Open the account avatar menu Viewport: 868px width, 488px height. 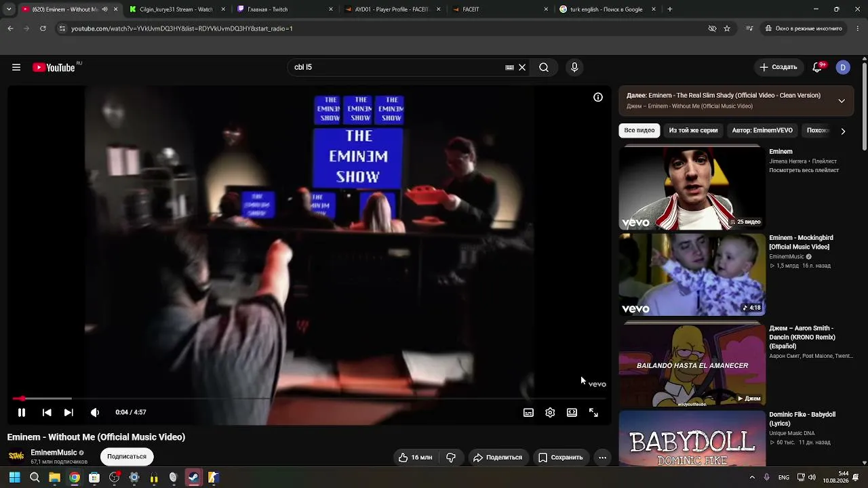click(x=843, y=67)
